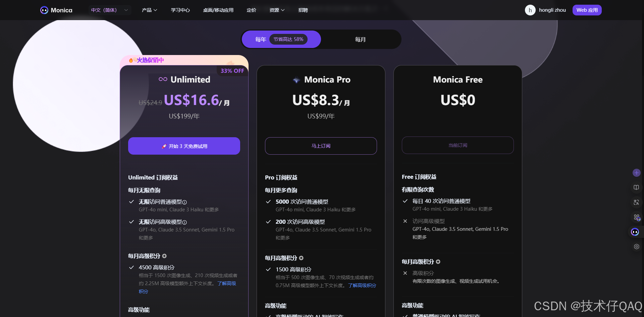Click 每日 40 次访问普通模型 text

(x=441, y=201)
